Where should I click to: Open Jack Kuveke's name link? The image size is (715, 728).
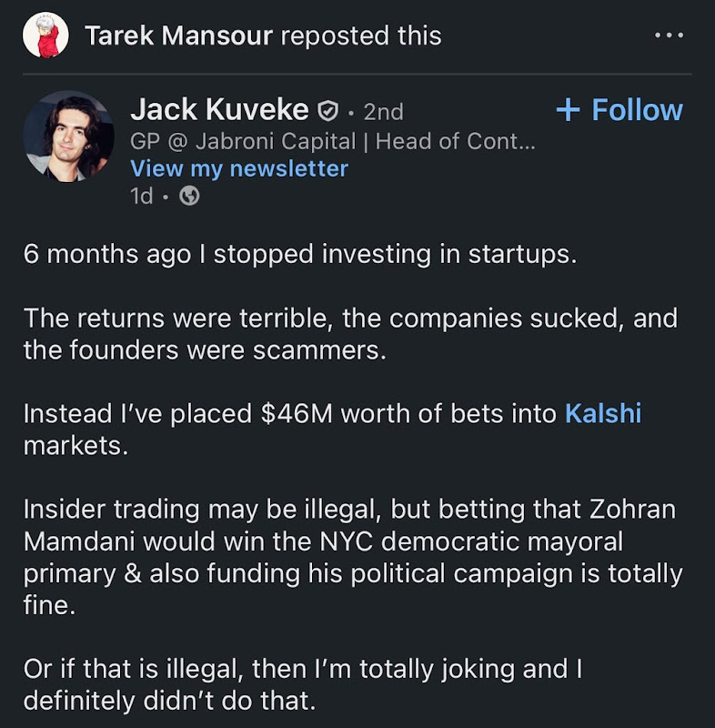pos(219,110)
